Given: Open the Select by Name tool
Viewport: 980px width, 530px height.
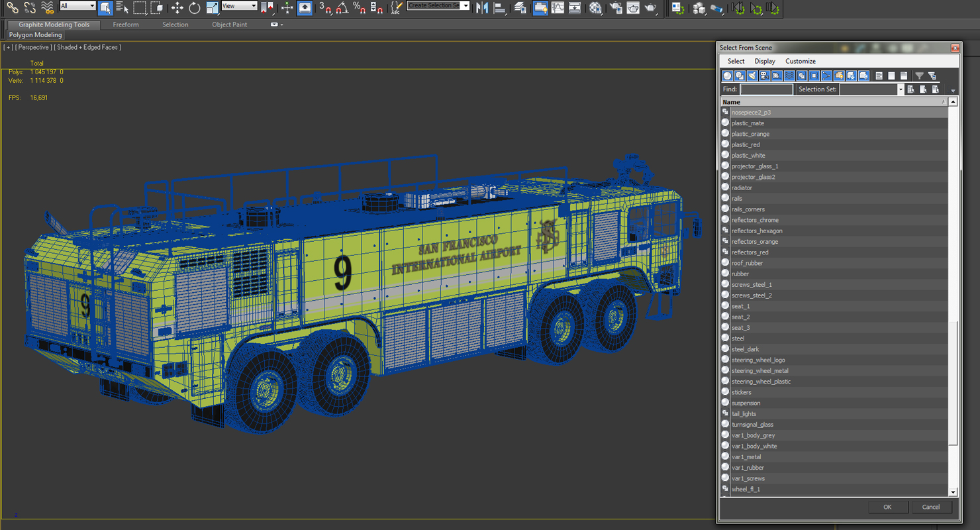Looking at the screenshot, I should (122, 8).
